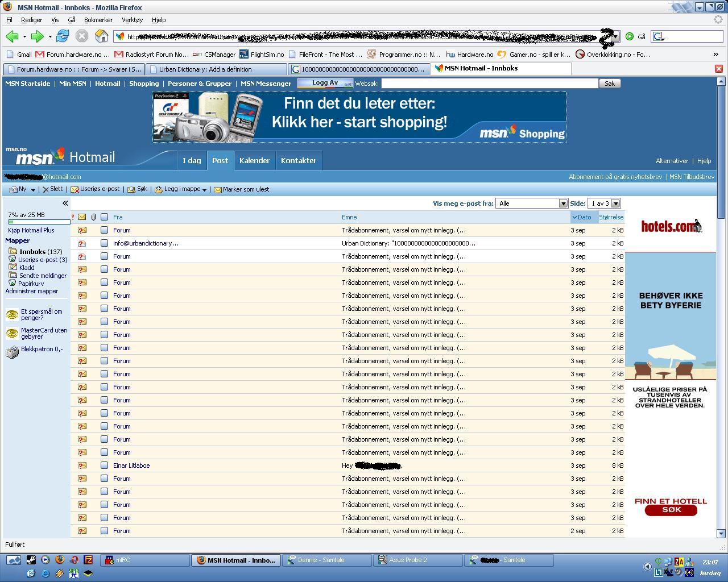Tick checkbox of the 2 sep Forum message
The height and width of the screenshot is (582, 728).
pyautogui.click(x=105, y=531)
